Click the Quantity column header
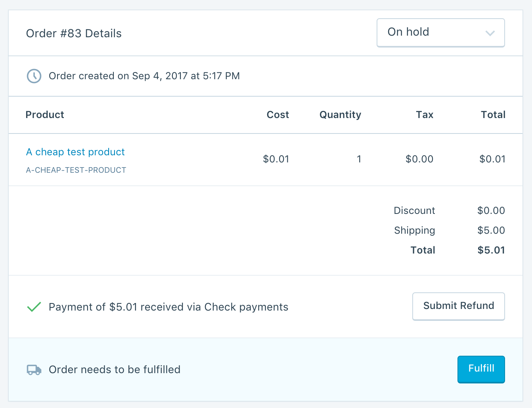This screenshot has width=532, height=408. click(x=340, y=115)
